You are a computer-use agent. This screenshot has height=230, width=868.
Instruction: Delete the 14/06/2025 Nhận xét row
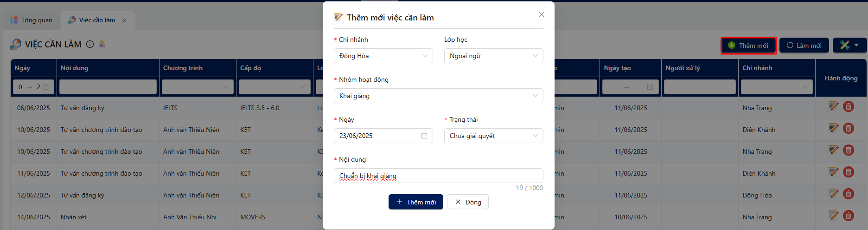[849, 216]
